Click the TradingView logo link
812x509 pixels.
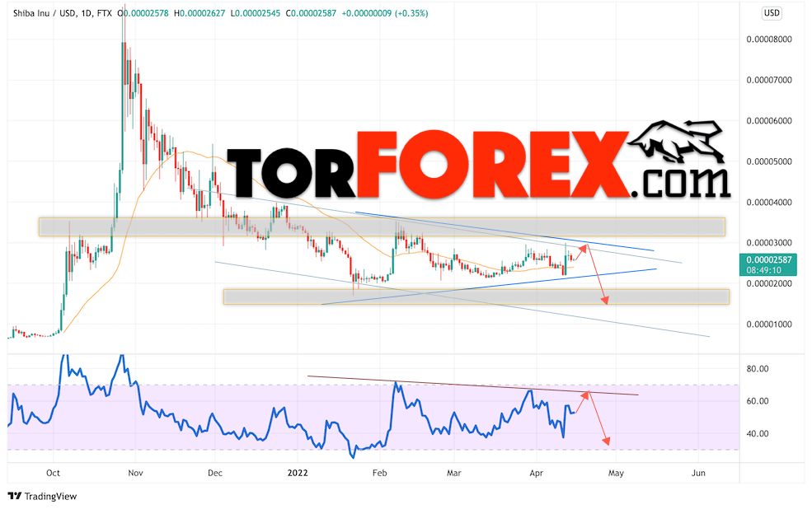(x=43, y=496)
